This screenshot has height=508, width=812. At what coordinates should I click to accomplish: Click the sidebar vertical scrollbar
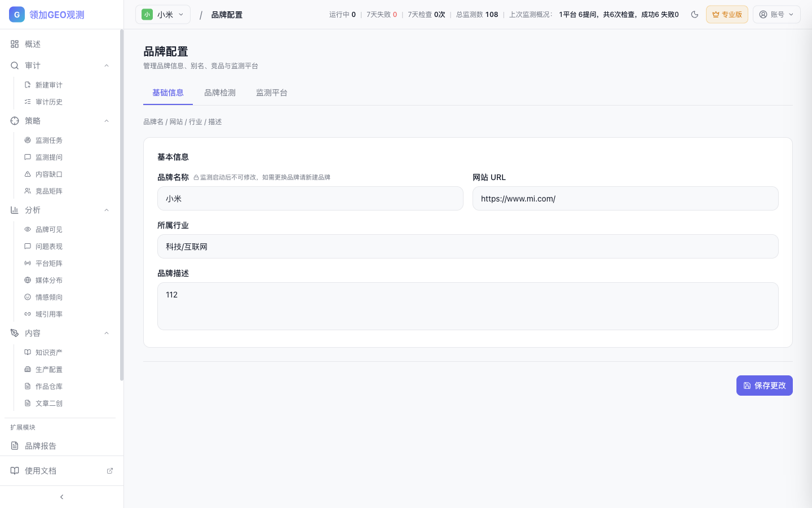click(x=122, y=205)
